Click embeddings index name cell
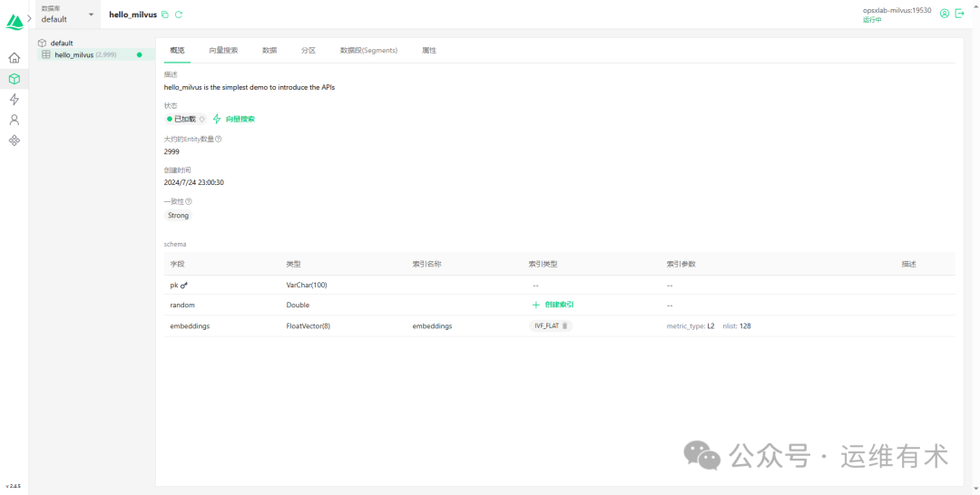980x495 pixels. 432,325
